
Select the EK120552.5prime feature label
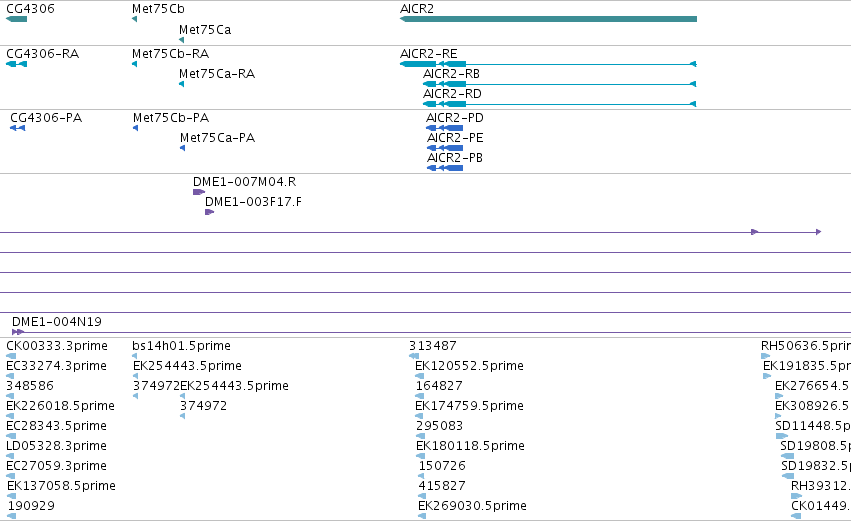[469, 366]
